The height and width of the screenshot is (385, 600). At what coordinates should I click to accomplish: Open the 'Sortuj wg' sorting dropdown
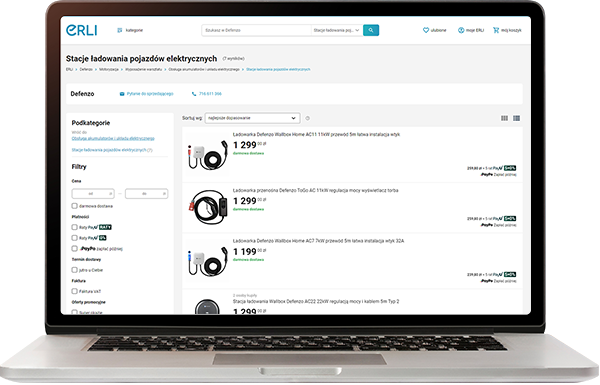coord(253,118)
